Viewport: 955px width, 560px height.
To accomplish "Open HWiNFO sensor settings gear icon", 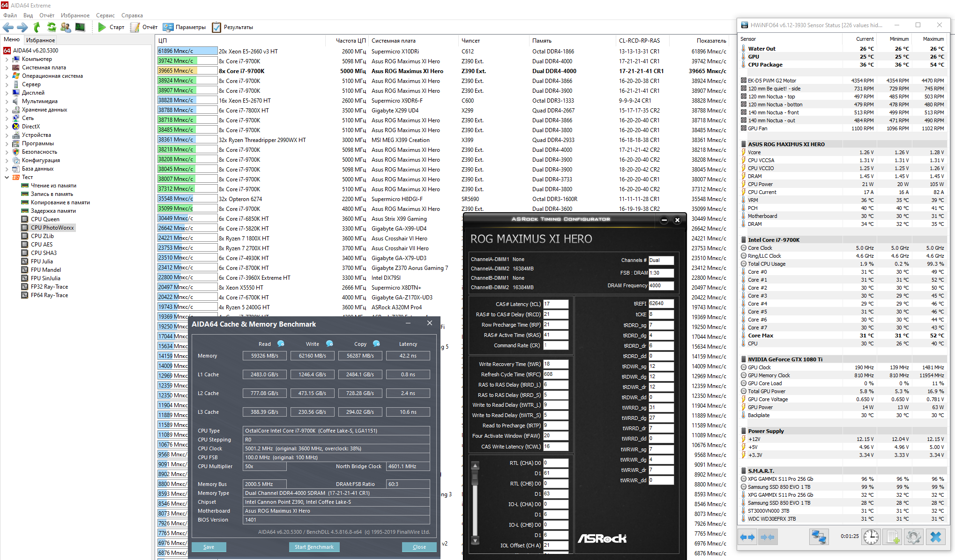I will (913, 537).
